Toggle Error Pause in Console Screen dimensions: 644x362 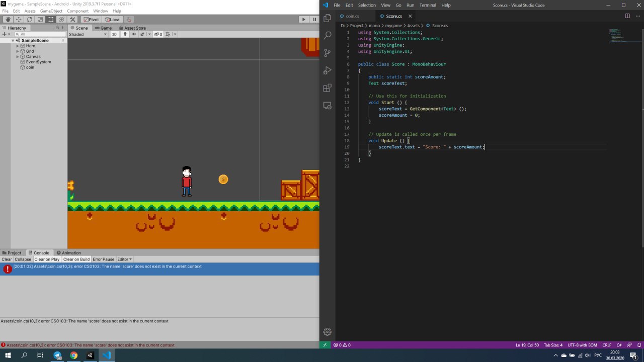pos(103,259)
